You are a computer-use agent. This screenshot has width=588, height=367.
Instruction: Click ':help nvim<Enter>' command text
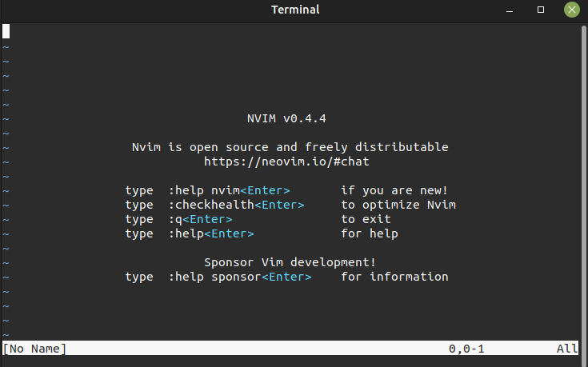coord(229,190)
